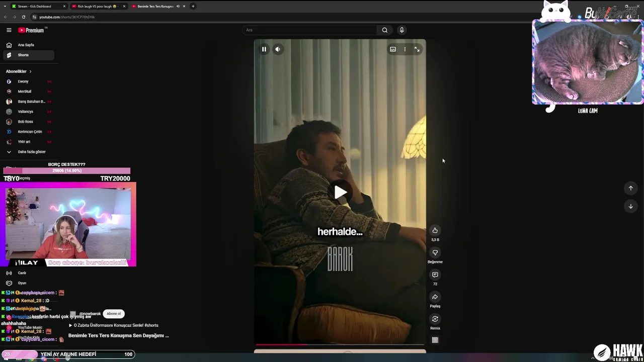Like the Short with thumbs-up icon
Screen dimensions: 644x362
(x=435, y=230)
